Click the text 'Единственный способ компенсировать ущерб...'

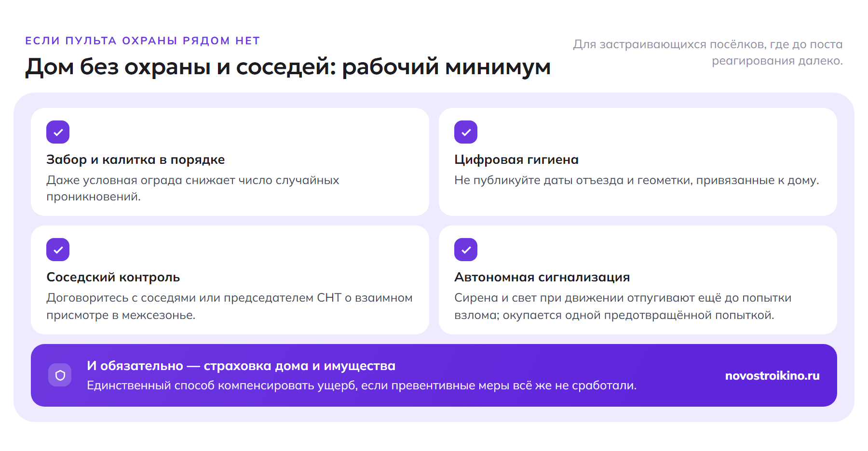coord(362,385)
